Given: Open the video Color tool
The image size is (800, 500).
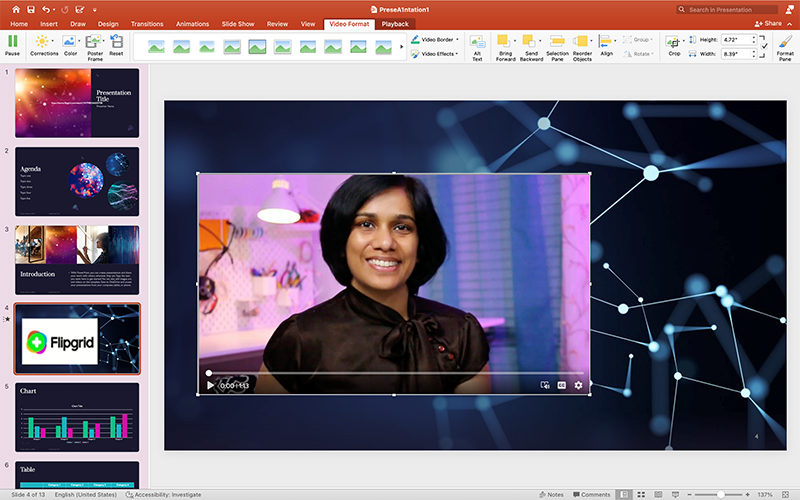Looking at the screenshot, I should [70, 45].
